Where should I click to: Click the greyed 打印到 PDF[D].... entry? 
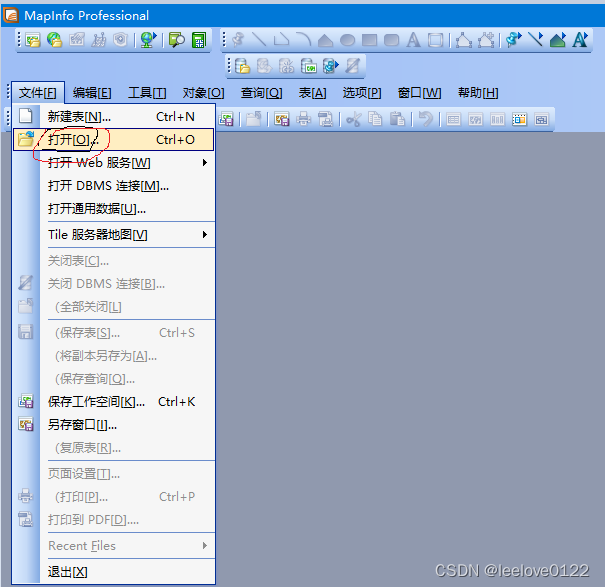pos(114,519)
